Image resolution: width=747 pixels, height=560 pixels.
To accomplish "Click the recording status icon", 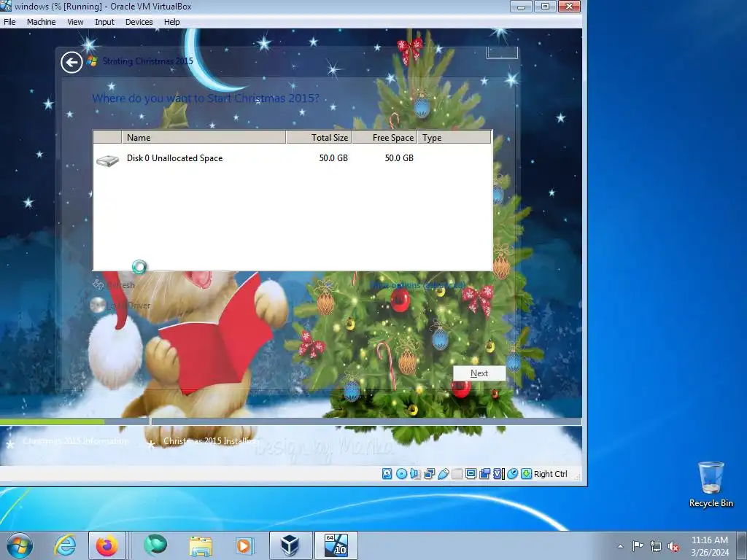I will click(484, 473).
